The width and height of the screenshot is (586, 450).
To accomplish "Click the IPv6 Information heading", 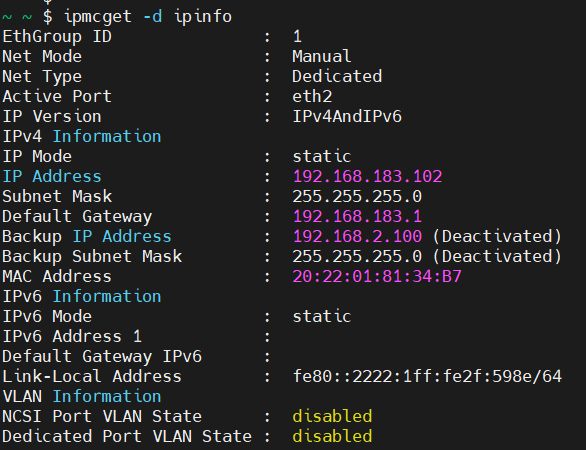I will click(x=82, y=296).
